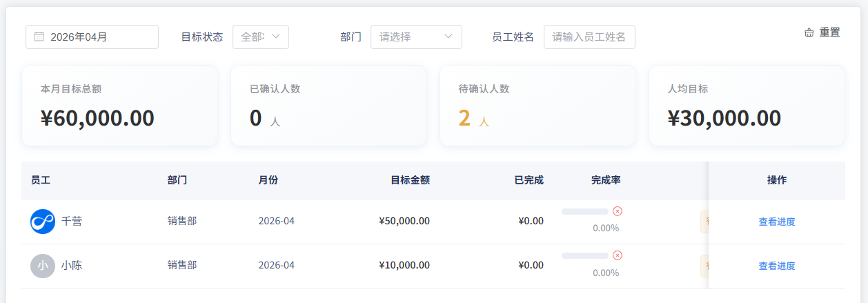Click the 本月目标总额 summary card

119,106
